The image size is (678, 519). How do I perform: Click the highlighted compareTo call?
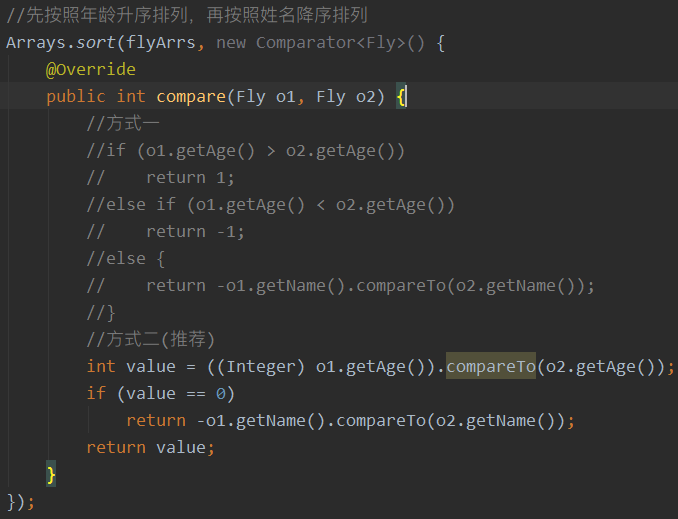491,367
